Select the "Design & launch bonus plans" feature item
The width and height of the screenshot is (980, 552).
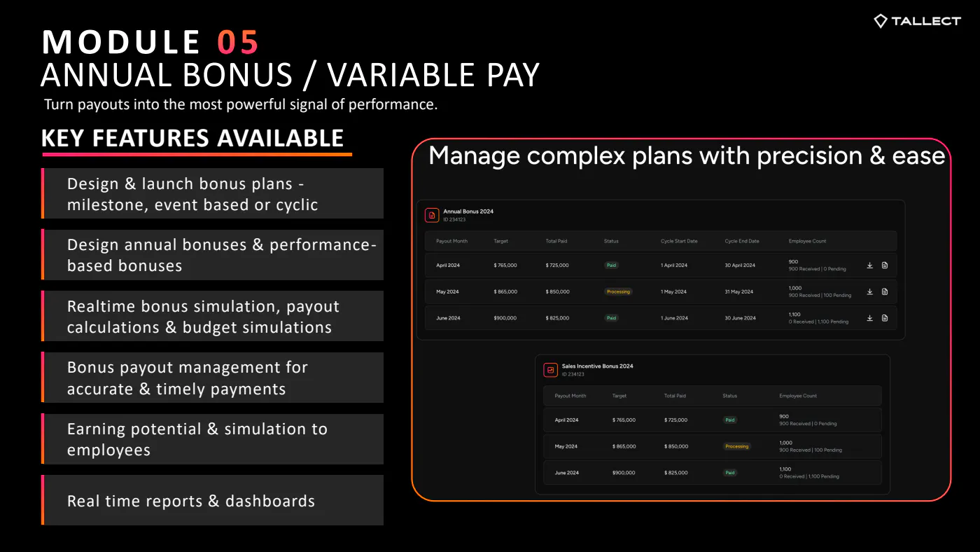point(213,194)
